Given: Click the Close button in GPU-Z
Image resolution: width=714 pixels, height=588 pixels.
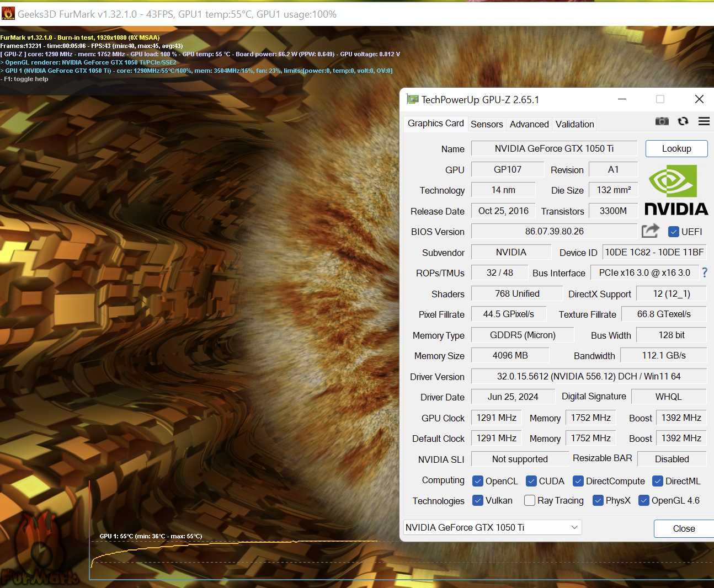Looking at the screenshot, I should [684, 528].
